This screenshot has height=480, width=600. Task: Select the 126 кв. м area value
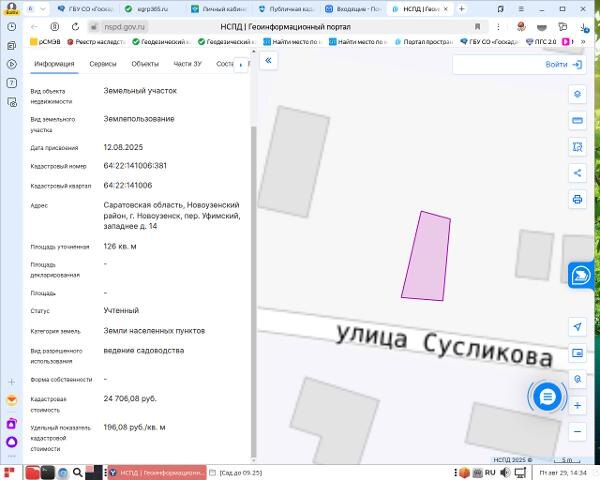pos(120,246)
